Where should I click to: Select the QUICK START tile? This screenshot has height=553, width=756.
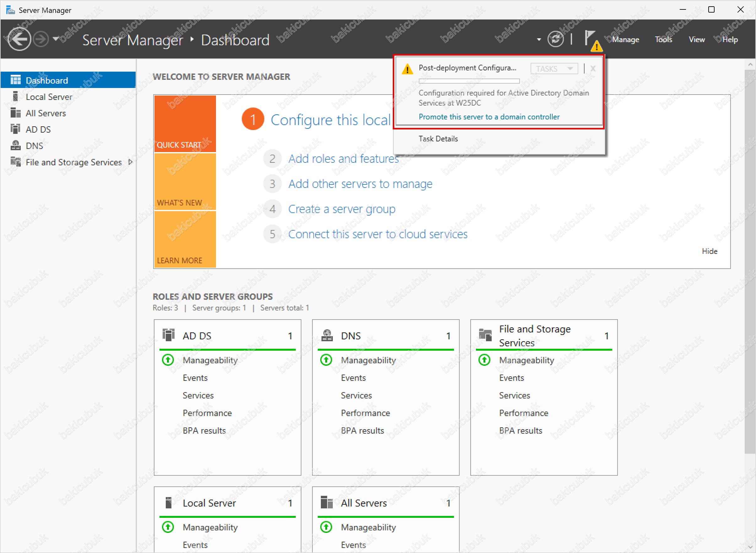tap(185, 123)
